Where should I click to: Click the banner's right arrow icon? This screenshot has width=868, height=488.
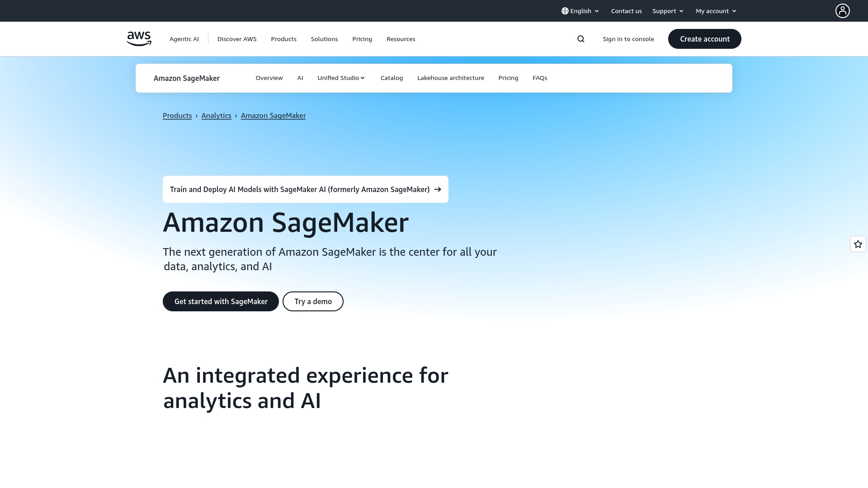[438, 189]
